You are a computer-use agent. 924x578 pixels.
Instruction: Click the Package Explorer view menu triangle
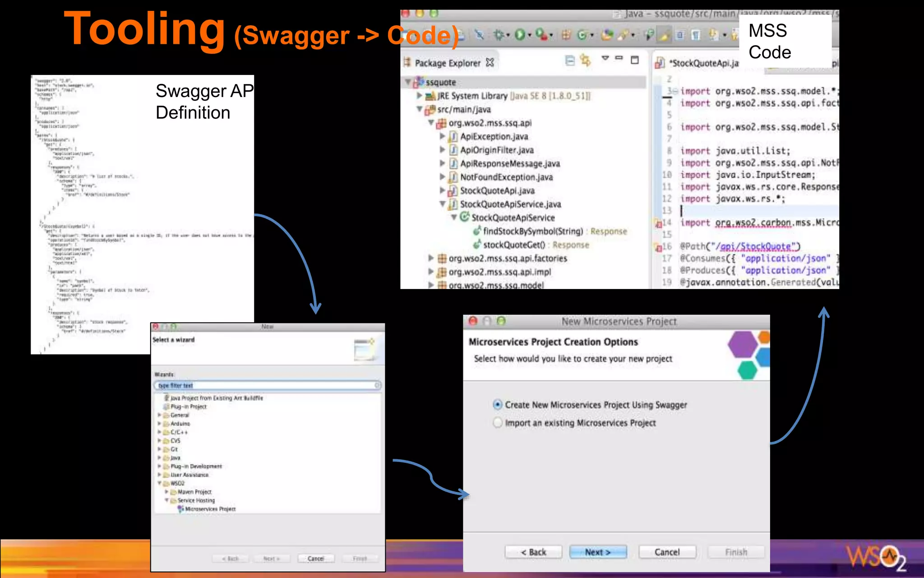pyautogui.click(x=605, y=58)
